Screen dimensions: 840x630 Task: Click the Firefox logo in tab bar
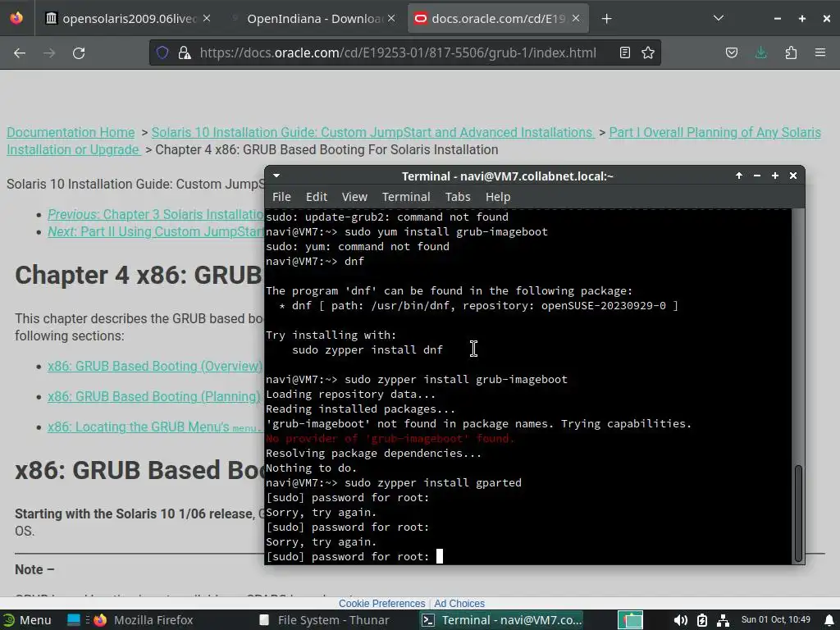tap(16, 18)
